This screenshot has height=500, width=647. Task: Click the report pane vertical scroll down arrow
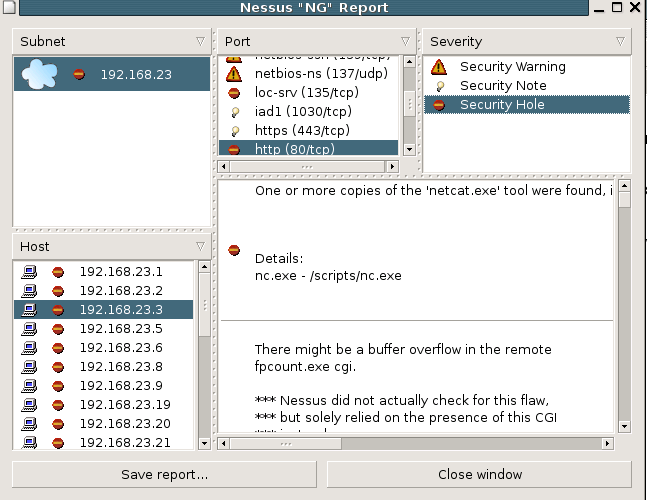tap(624, 427)
